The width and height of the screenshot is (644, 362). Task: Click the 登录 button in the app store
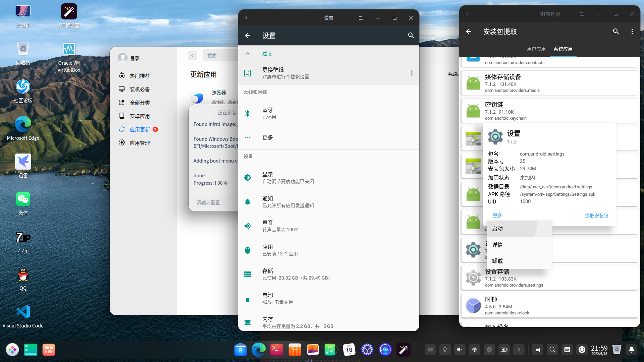point(134,58)
